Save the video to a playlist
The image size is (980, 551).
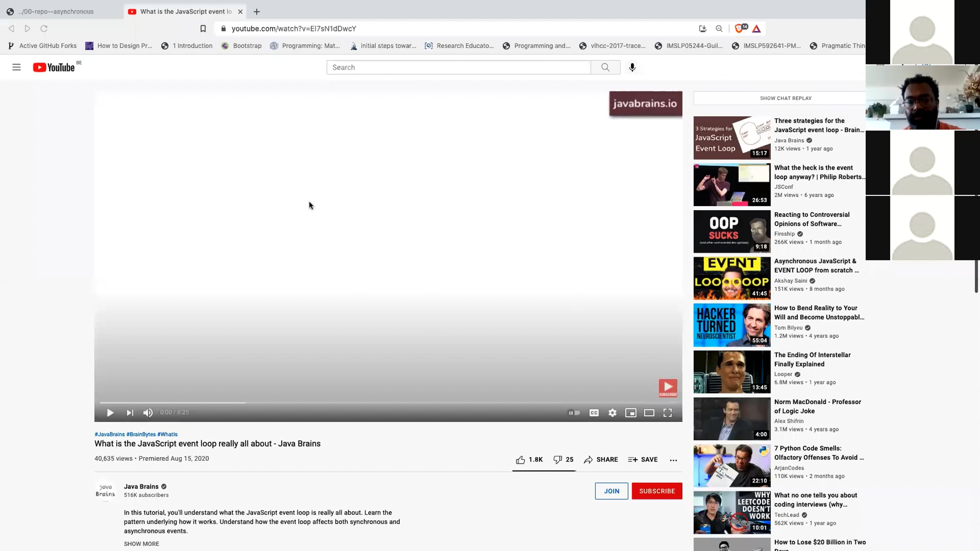pyautogui.click(x=643, y=460)
